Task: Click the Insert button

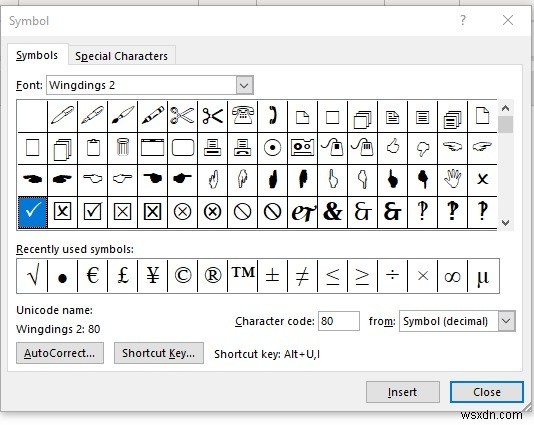Action: coord(403,392)
